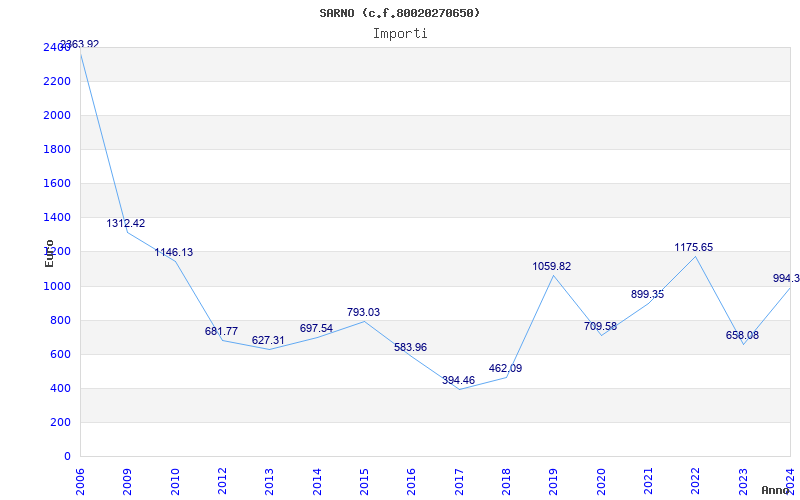Click the 2009 year tick label

[128, 481]
